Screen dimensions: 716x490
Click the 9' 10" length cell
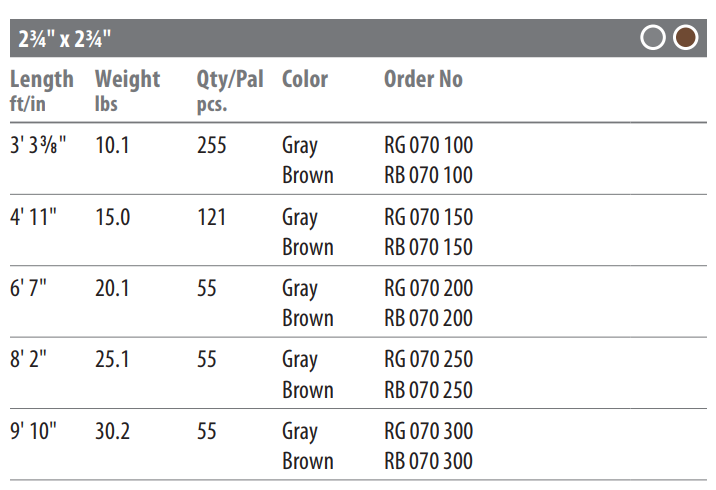coord(33,431)
